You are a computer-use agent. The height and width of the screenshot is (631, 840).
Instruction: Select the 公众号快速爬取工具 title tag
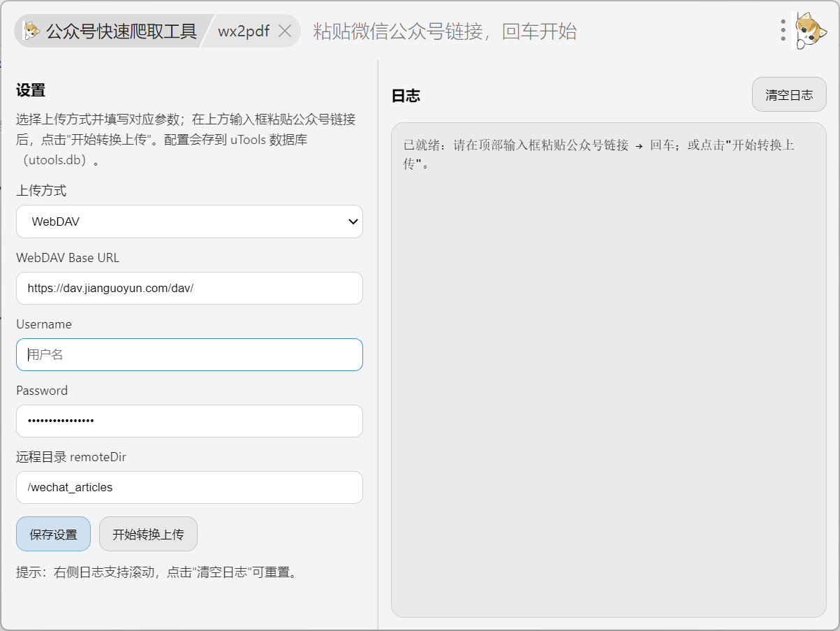pos(121,31)
